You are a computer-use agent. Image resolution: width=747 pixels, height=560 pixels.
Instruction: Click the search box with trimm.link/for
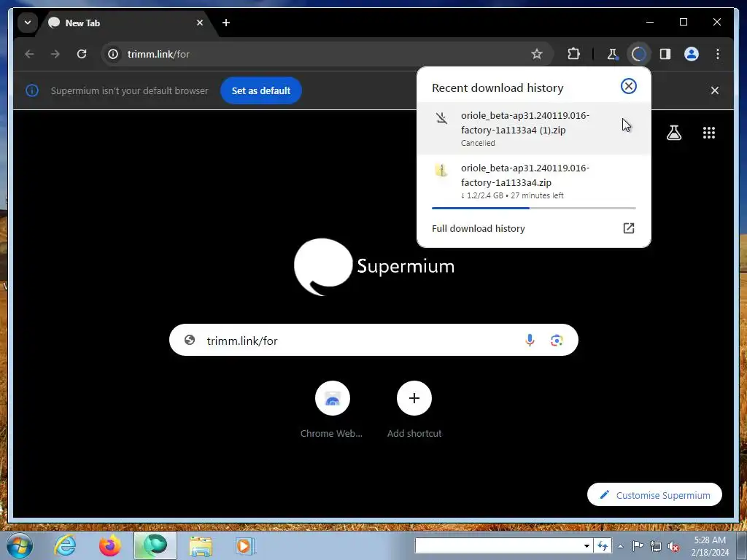click(x=373, y=340)
